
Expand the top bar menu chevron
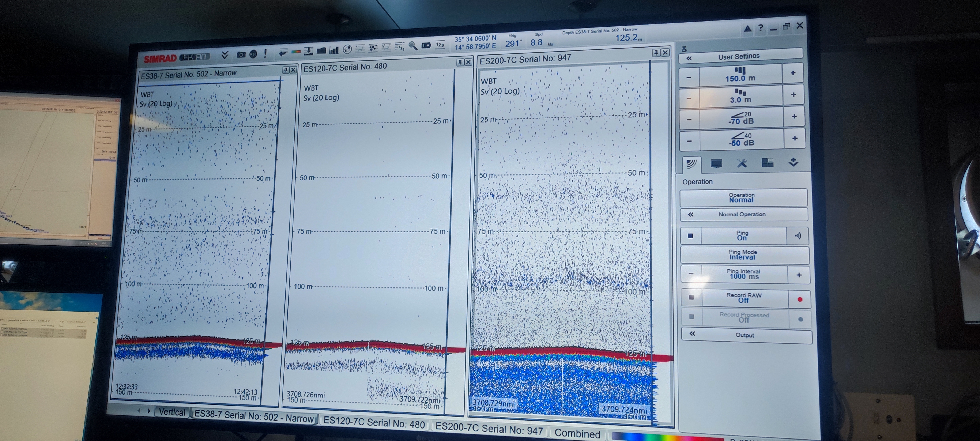(x=225, y=55)
